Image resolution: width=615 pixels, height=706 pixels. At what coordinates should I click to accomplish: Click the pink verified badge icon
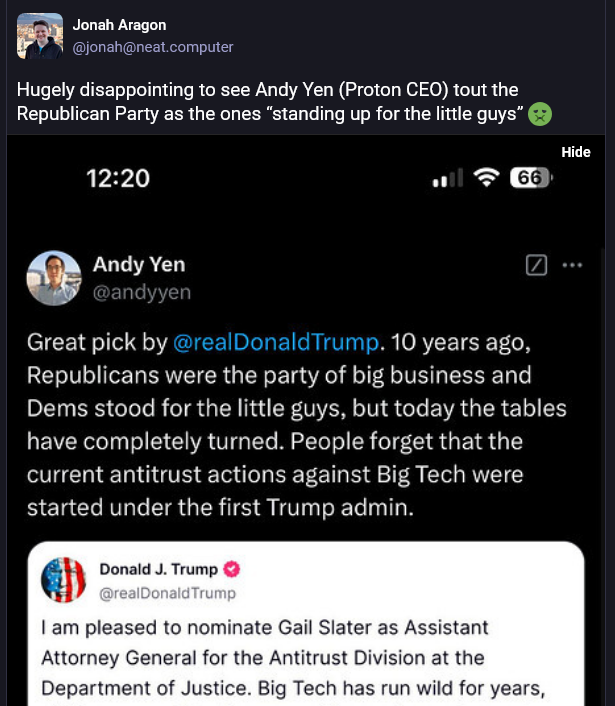pyautogui.click(x=232, y=570)
